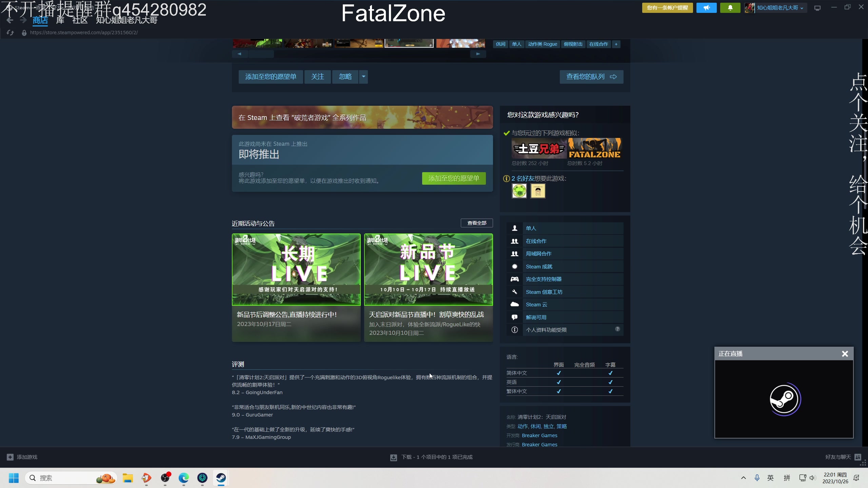Open the Breaker Games developer link

point(539,435)
